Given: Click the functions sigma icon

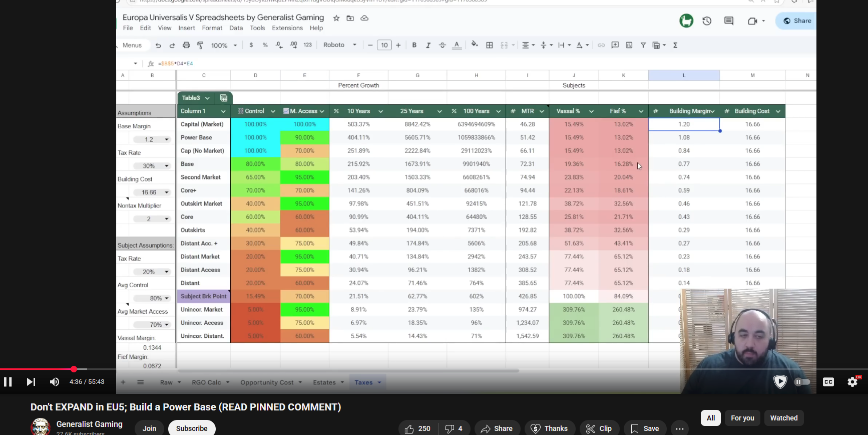Looking at the screenshot, I should pos(675,45).
